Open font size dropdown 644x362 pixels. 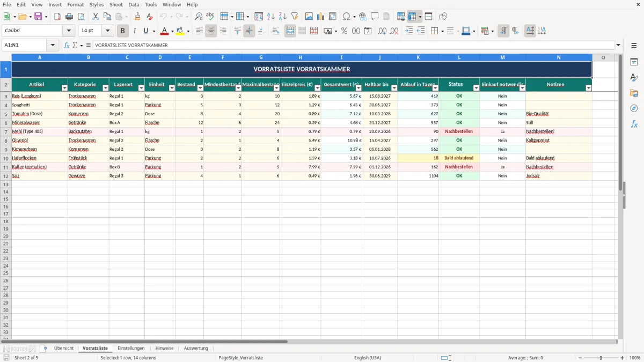tap(107, 31)
